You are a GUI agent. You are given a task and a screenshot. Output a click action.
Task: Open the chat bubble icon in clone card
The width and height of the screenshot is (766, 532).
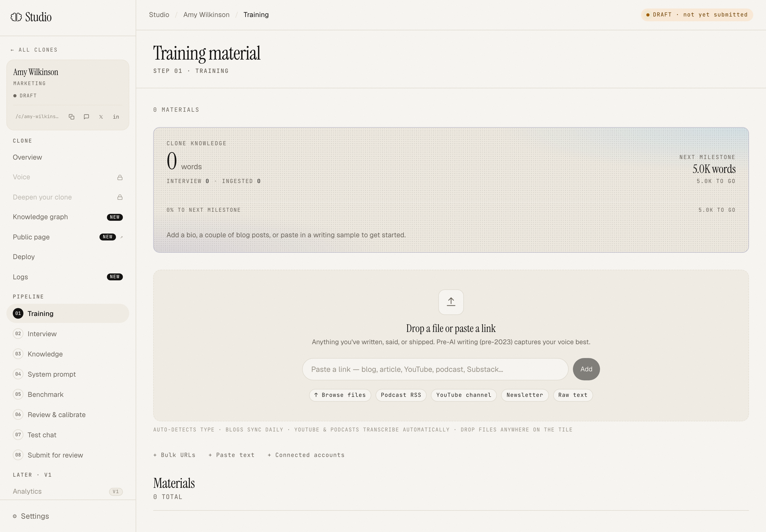click(86, 117)
